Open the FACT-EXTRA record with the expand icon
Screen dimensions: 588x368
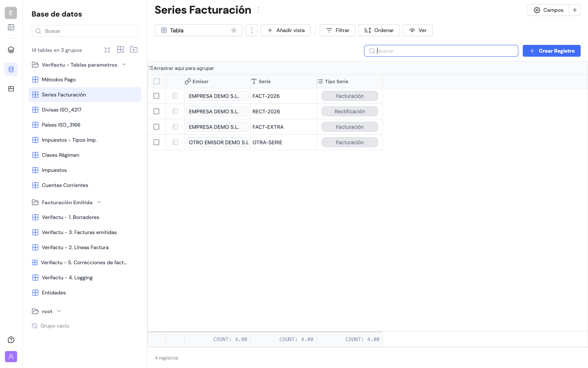175,127
